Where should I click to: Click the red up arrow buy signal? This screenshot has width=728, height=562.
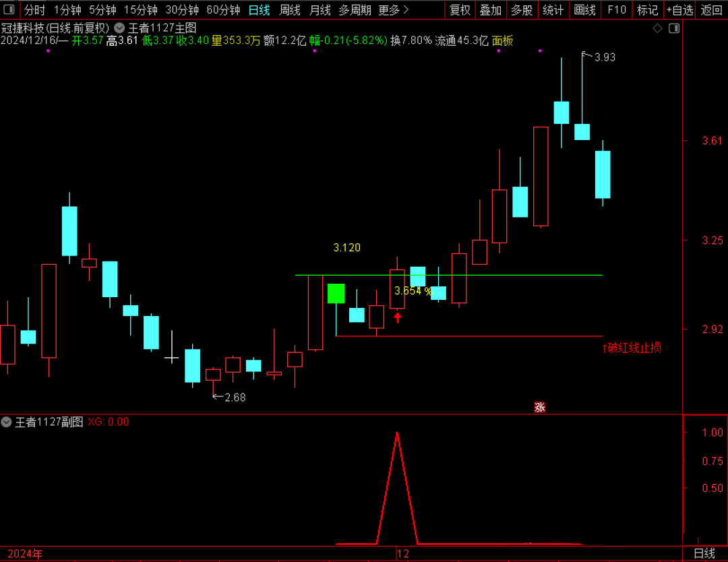[398, 317]
